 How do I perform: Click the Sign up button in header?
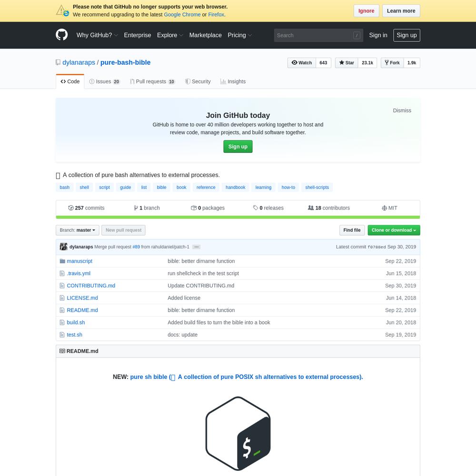(407, 35)
